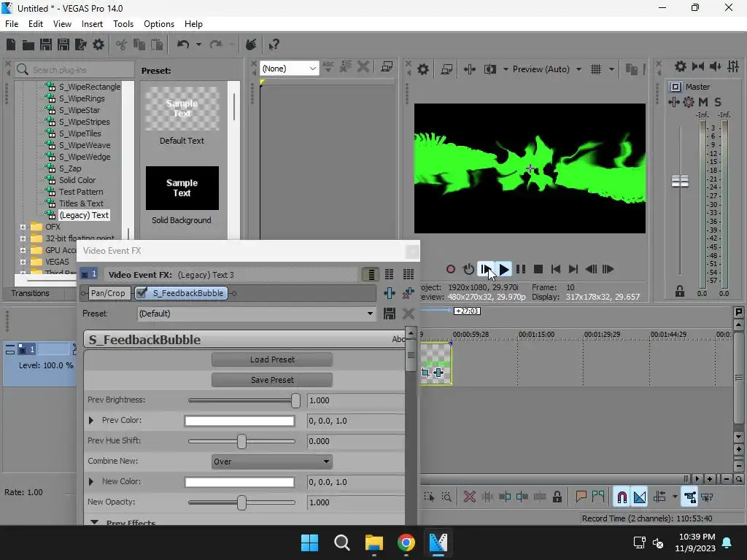
Task: Select the (Legacy) Text generator
Action: click(84, 215)
